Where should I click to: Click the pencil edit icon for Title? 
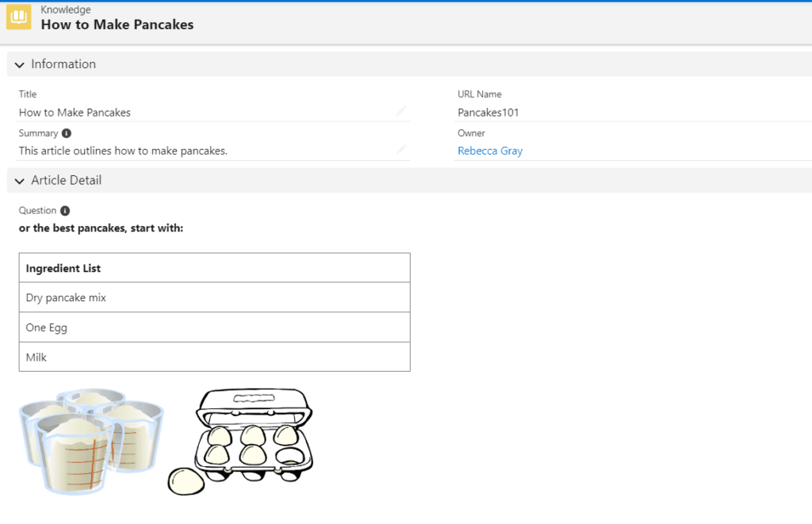tap(401, 112)
